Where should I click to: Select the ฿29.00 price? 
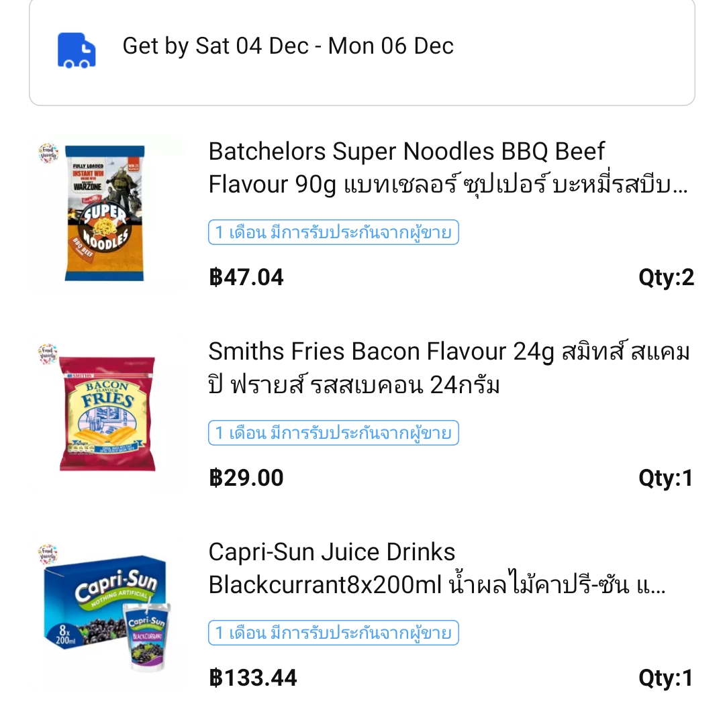click(x=246, y=478)
